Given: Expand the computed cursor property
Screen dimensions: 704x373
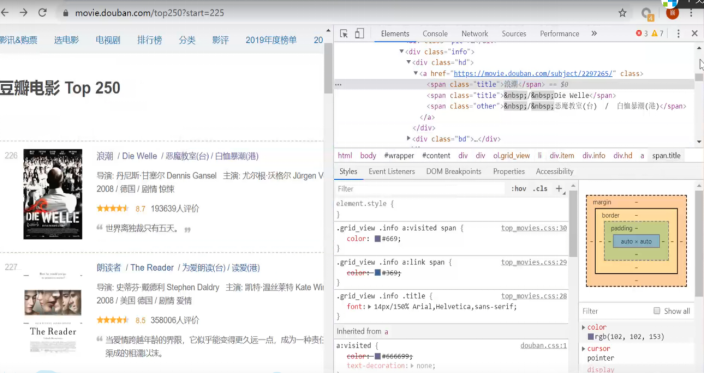Looking at the screenshot, I should [584, 349].
